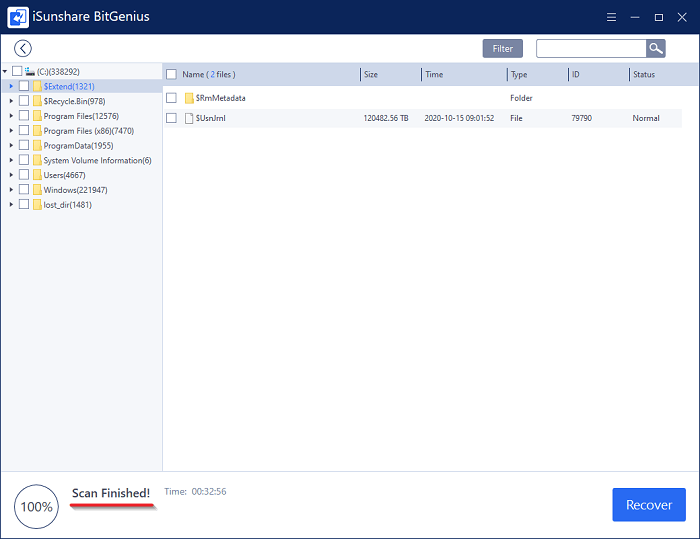Click the 120482.56 TB size value

point(386,118)
